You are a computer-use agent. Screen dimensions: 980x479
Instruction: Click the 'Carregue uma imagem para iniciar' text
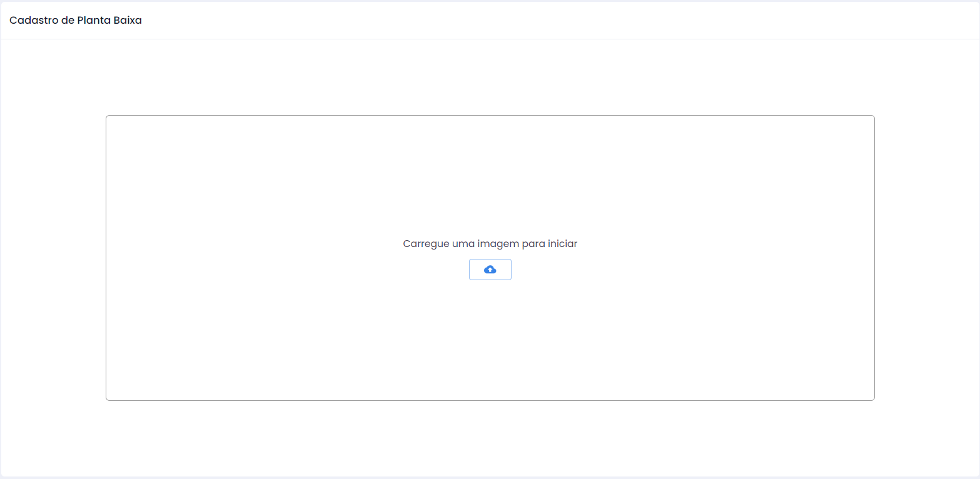click(490, 244)
